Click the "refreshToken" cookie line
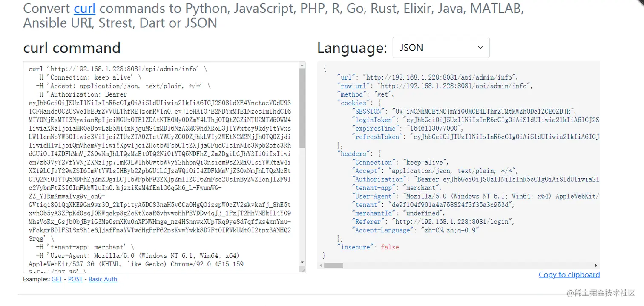Screen dimensions: 644x306 [475, 137]
